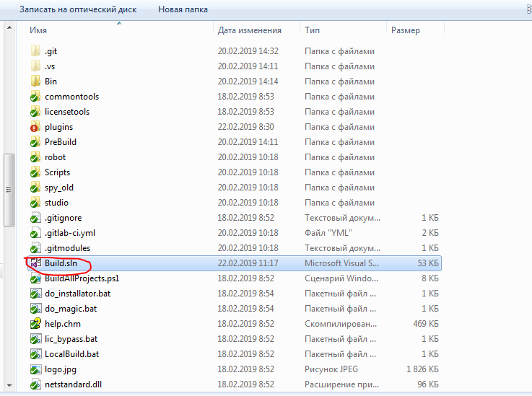Click the do_magic.bat file icon
Image resolution: width=532 pixels, height=396 pixels.
tap(35, 309)
